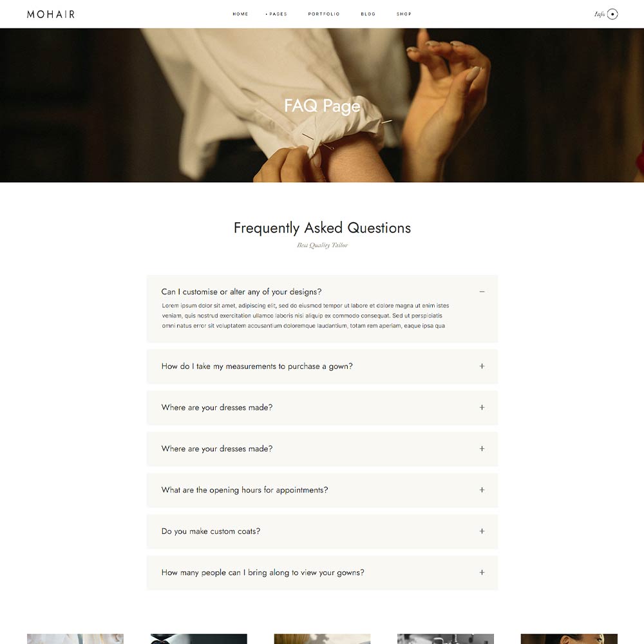Open the Info circle icon
Image resolution: width=644 pixels, height=644 pixels.
tap(612, 14)
